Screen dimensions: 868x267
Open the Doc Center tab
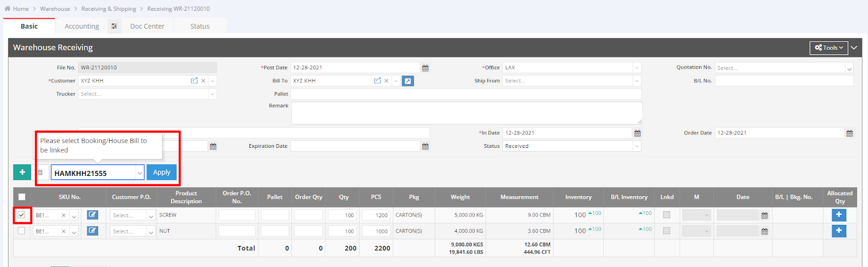pos(147,26)
